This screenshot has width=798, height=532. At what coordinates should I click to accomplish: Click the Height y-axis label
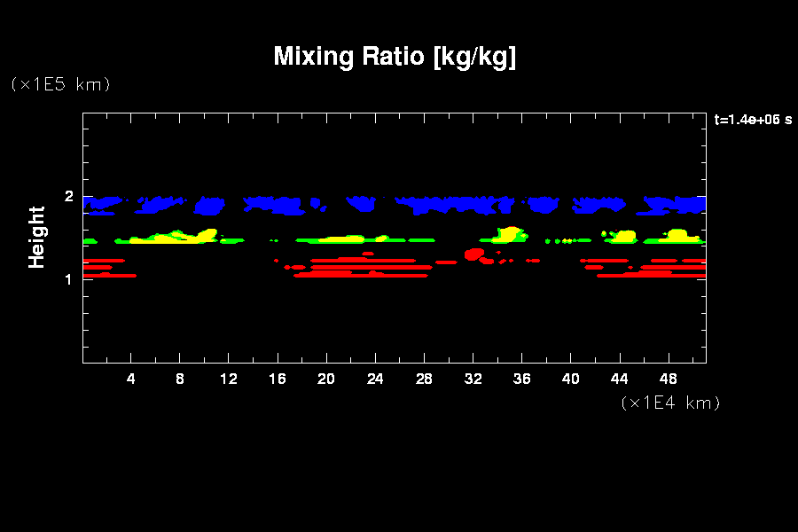[36, 237]
